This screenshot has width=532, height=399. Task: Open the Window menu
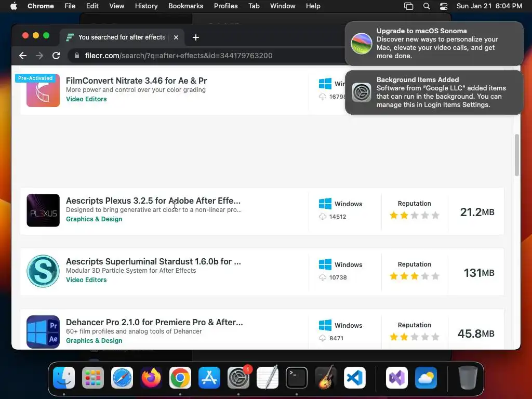tap(283, 6)
